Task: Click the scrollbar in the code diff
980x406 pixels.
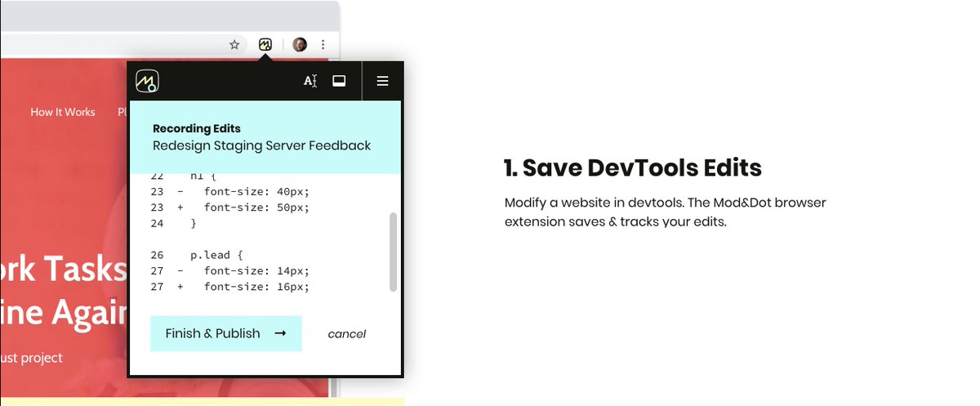Action: pos(394,252)
